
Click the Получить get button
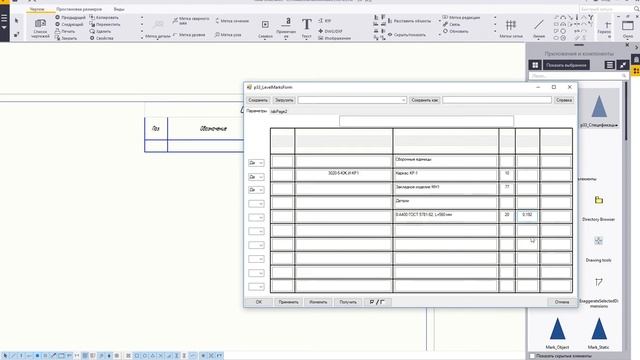348,302
